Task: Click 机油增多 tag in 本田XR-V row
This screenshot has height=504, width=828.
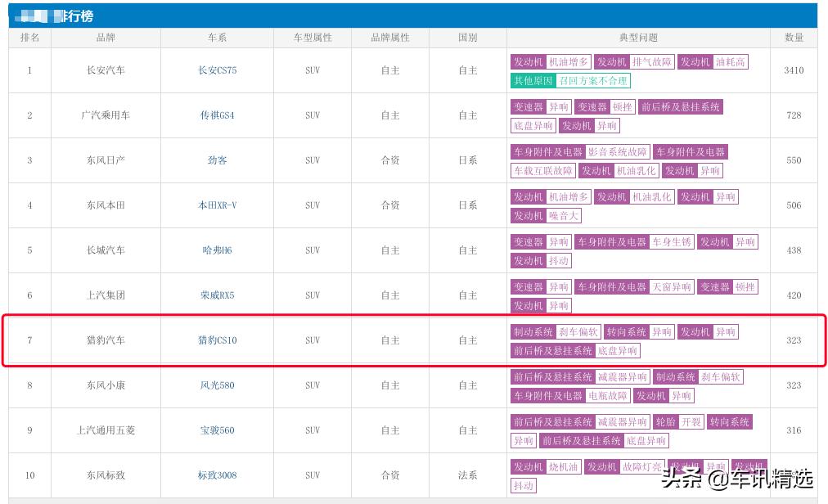Action: 568,197
